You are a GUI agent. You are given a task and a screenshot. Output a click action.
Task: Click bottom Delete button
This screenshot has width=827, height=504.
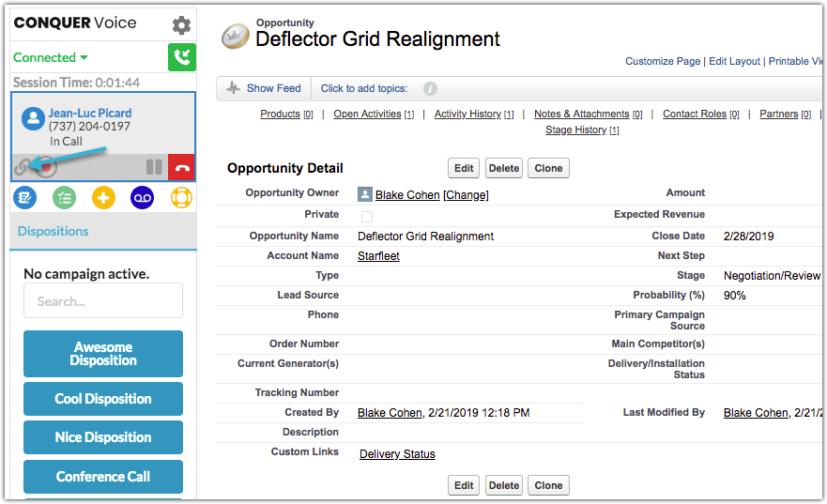(504, 485)
